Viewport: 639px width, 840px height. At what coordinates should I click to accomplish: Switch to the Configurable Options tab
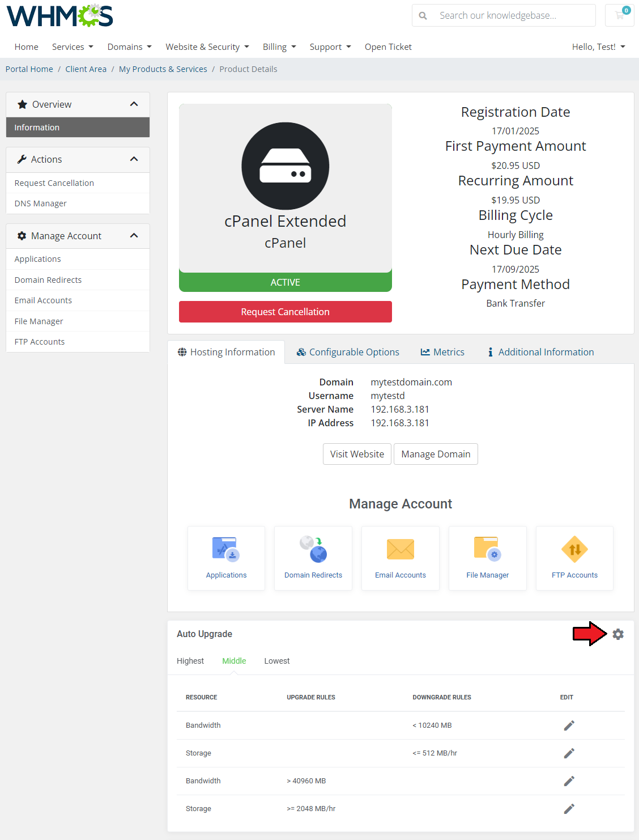[348, 352]
